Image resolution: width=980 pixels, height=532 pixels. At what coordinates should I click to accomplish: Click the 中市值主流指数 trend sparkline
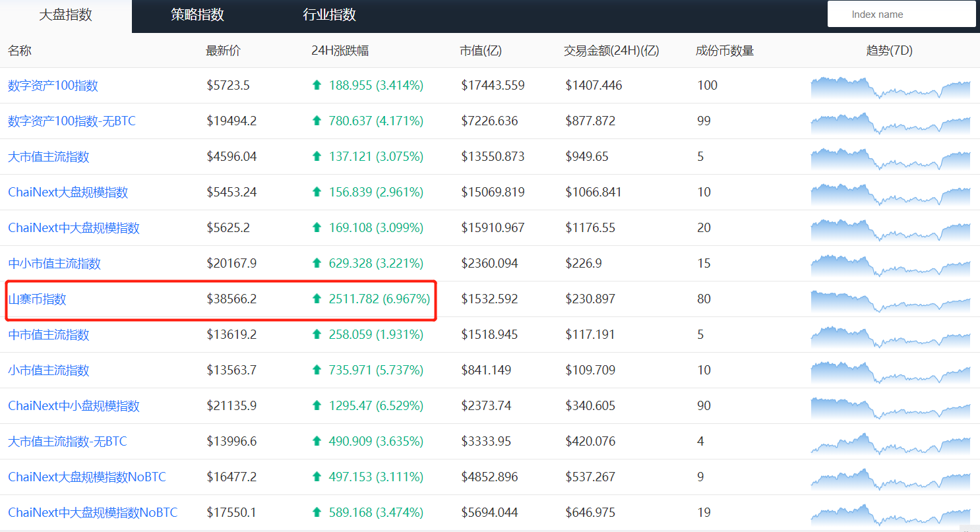tap(890, 336)
